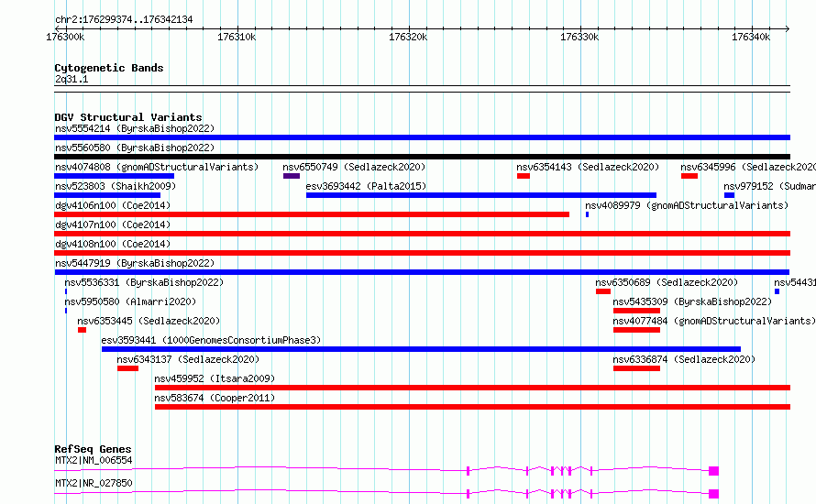The width and height of the screenshot is (816, 504).
Task: Open the nsv6336874 (Sedlazeck2020) label
Action: coord(684,359)
